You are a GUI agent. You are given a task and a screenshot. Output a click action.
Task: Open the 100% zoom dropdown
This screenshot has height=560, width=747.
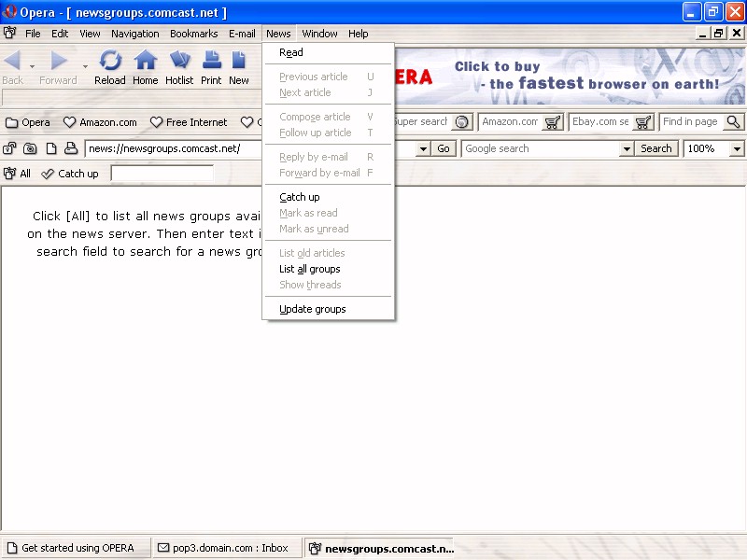tap(737, 149)
